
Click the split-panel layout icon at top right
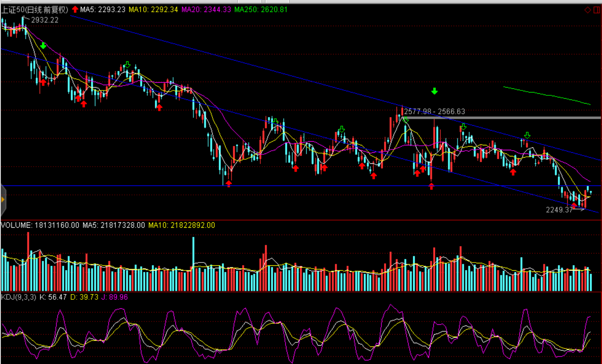point(596,10)
